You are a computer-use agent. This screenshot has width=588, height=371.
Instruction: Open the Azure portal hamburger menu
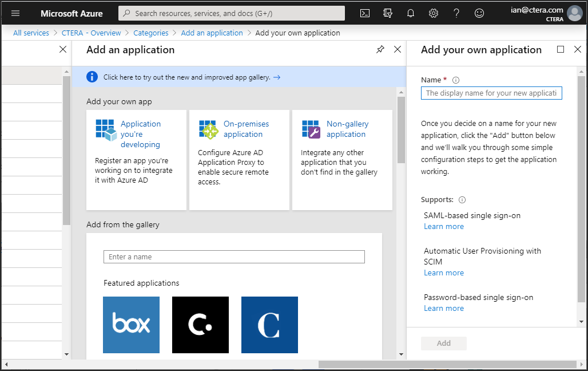click(x=15, y=14)
